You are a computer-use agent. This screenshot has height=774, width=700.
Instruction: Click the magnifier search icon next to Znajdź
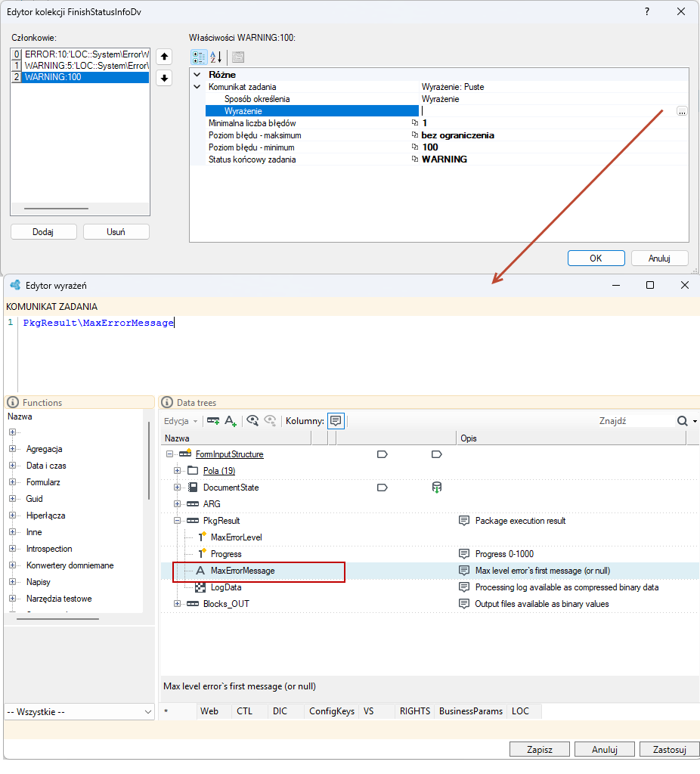682,421
